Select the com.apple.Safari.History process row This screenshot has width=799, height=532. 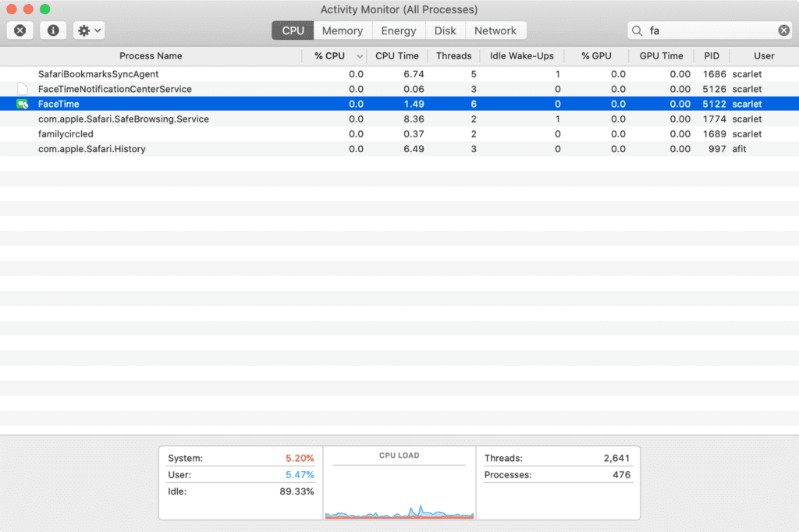click(399, 149)
